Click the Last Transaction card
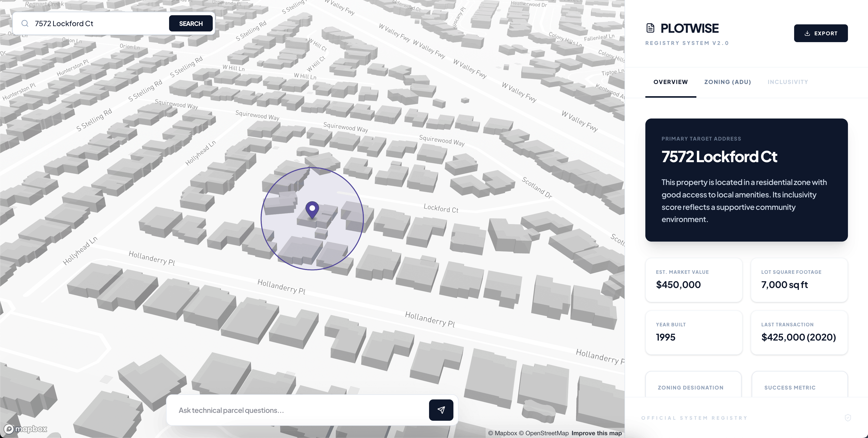868x438 pixels. point(799,332)
